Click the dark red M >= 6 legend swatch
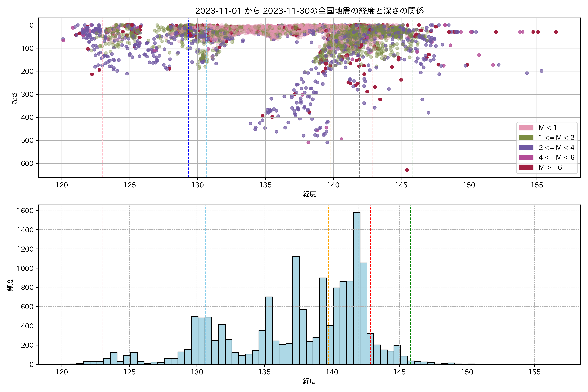 pyautogui.click(x=526, y=167)
